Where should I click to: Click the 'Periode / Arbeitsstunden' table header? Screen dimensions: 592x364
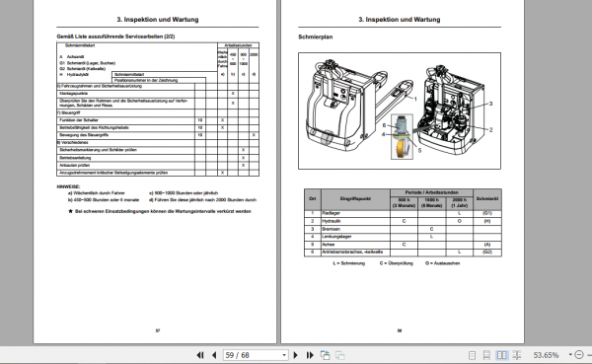point(431,192)
